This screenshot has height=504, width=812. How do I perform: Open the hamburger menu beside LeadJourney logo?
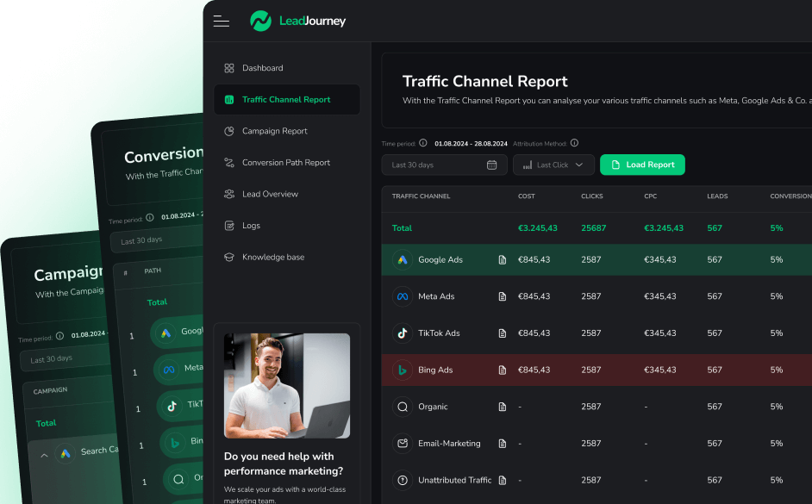pyautogui.click(x=222, y=21)
